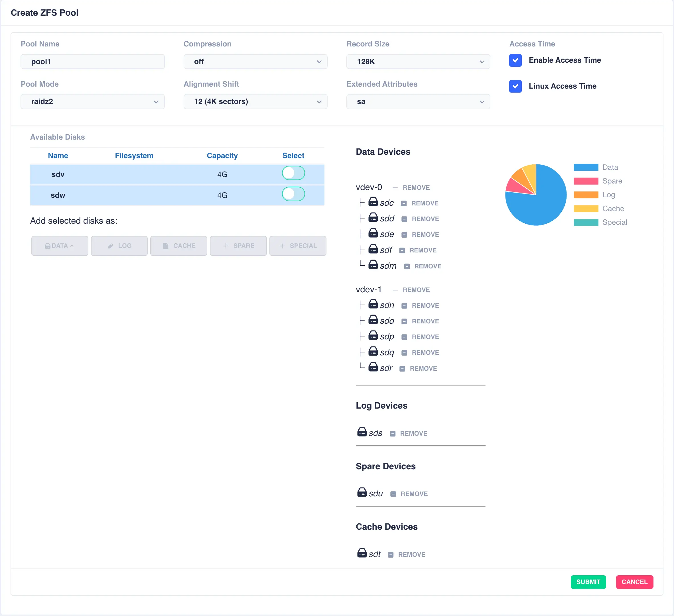Click the minus icon next to sdq

[404, 353]
